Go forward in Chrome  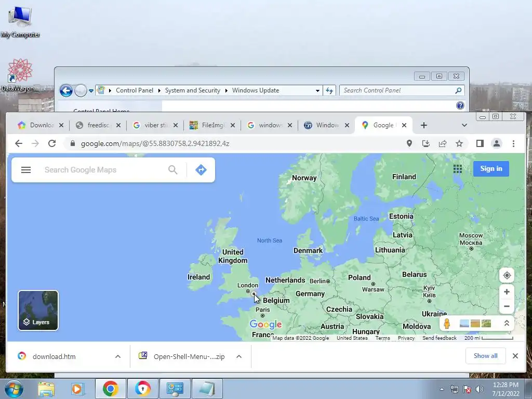tap(35, 143)
